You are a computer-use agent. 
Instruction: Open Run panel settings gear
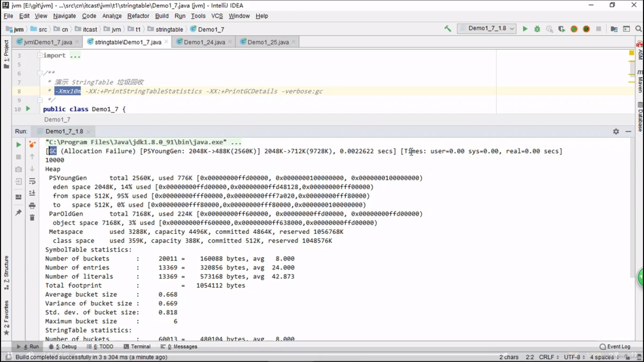(x=616, y=131)
